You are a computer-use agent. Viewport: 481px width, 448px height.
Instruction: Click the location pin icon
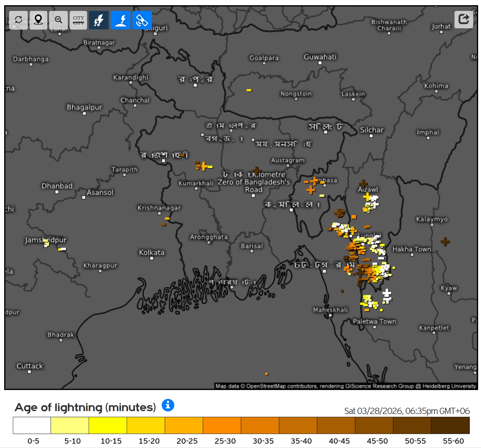pyautogui.click(x=38, y=20)
